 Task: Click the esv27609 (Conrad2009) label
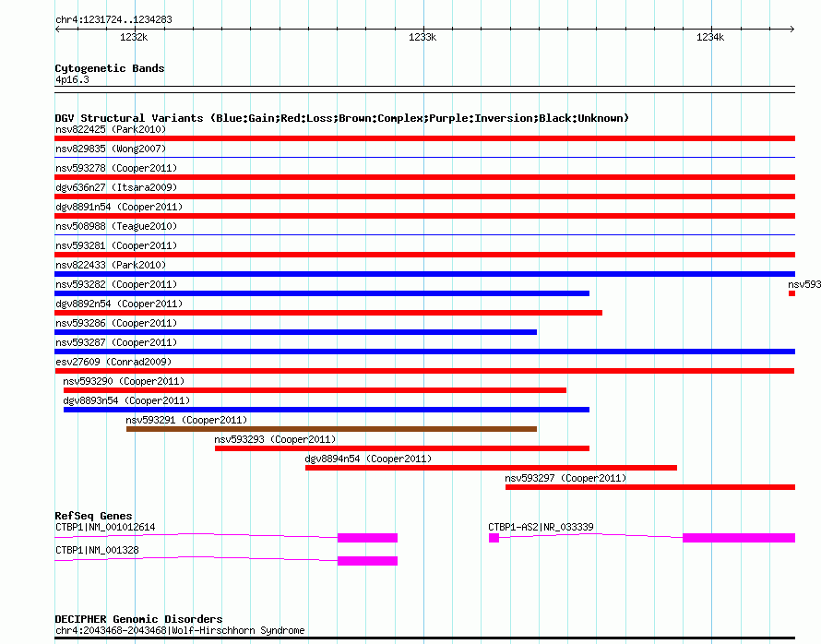[x=113, y=362]
